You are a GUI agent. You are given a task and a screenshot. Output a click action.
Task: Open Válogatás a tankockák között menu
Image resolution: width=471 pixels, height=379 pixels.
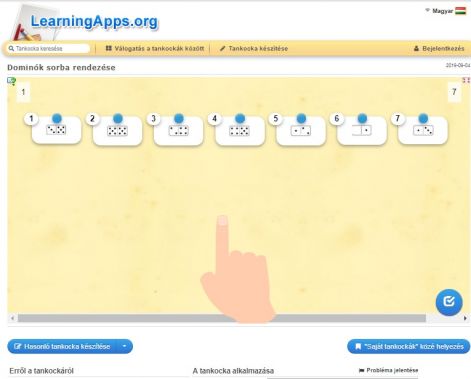[155, 48]
